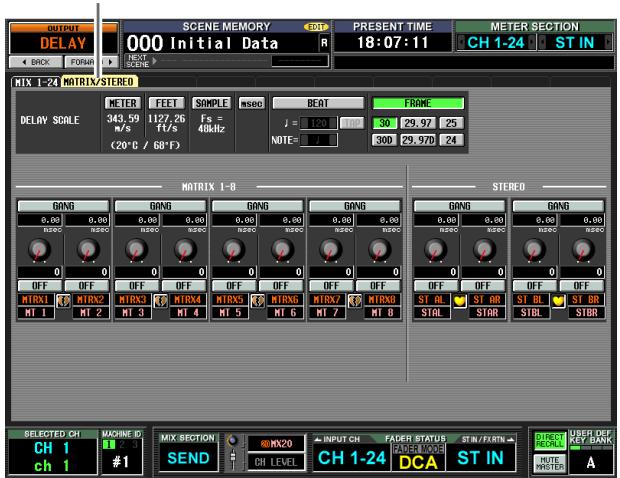The height and width of the screenshot is (478, 620).
Task: Turn on delay for ST BR
Action: coord(582,285)
